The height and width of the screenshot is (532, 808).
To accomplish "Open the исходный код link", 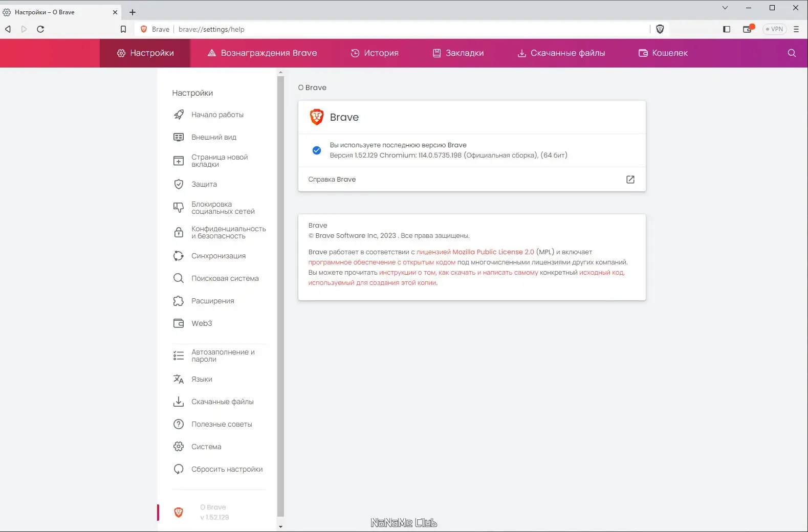I will click(x=602, y=273).
